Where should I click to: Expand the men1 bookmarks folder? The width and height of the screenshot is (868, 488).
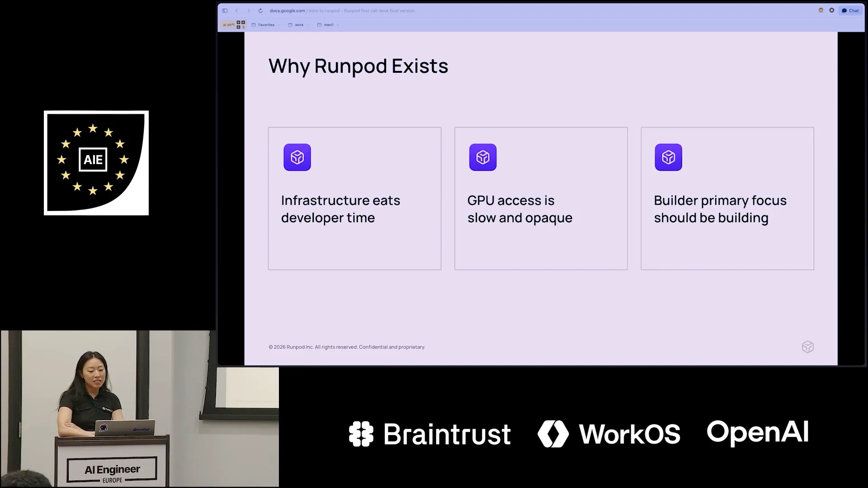coord(328,25)
